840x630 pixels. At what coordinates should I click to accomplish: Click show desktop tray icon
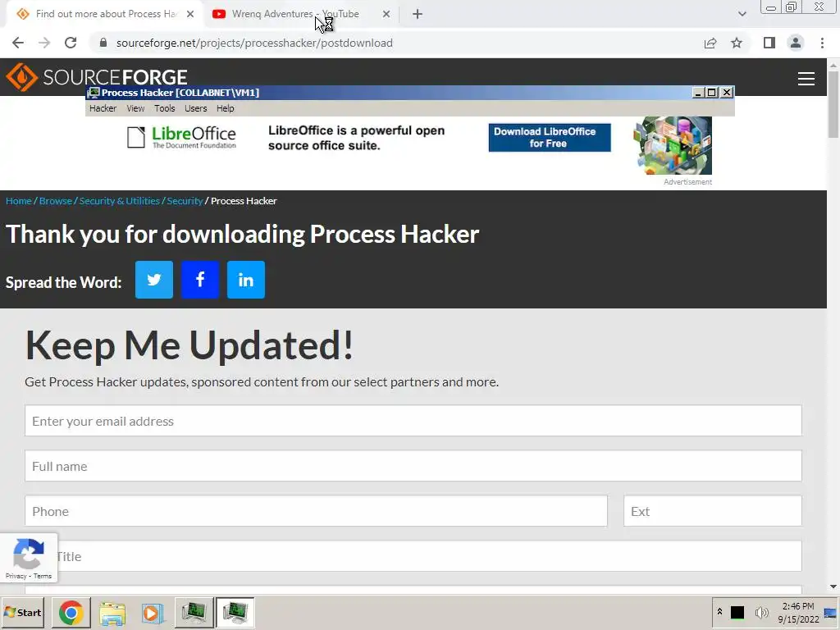tap(830, 612)
